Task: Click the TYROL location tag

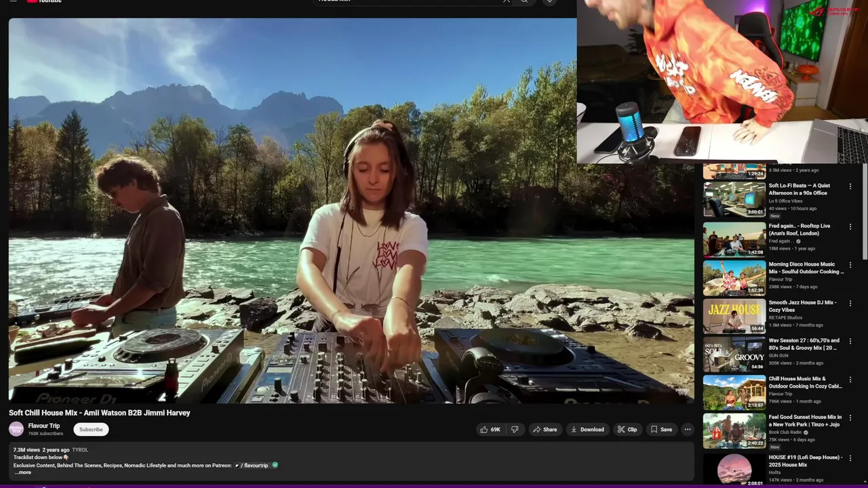Action: 80,449
